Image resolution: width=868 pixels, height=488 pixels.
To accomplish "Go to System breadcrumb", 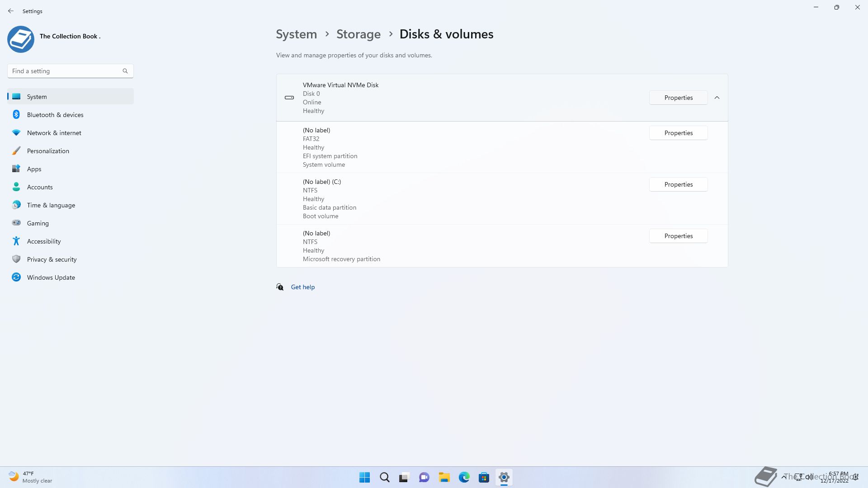I will click(x=297, y=34).
